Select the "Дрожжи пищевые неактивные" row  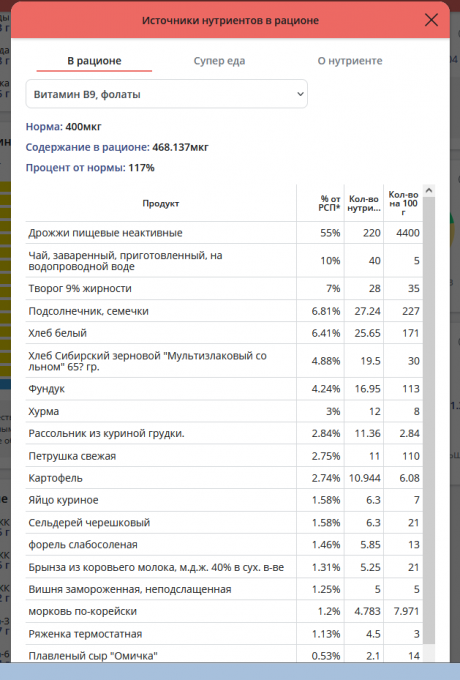coord(224,233)
